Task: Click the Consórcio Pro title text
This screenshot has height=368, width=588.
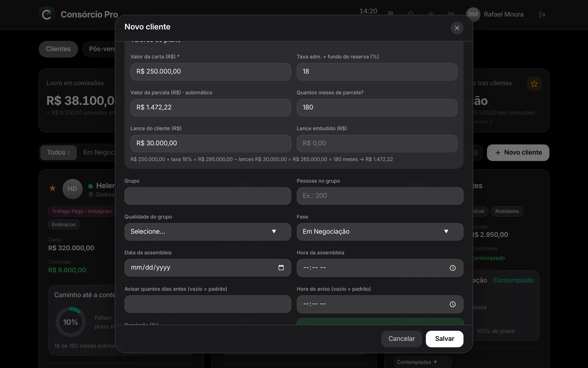Action: pyautogui.click(x=89, y=15)
